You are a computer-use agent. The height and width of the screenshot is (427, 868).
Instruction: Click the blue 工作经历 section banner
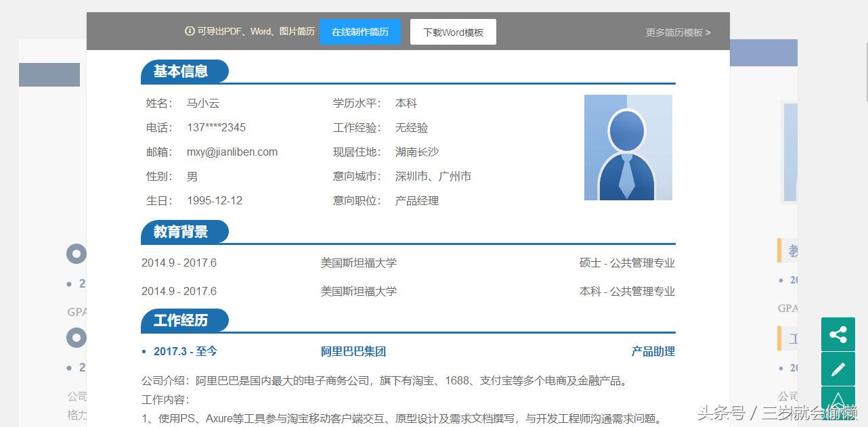[184, 320]
